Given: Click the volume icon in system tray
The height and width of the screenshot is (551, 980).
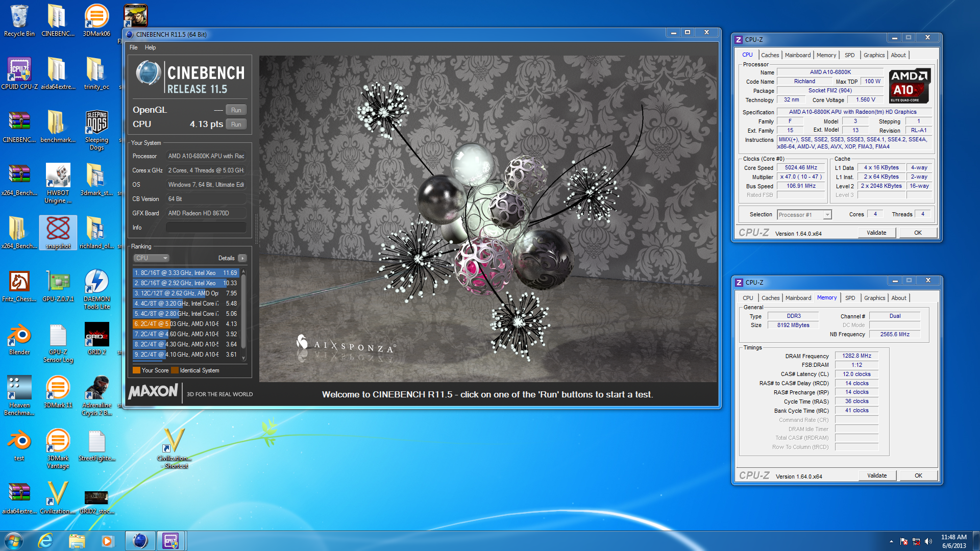Looking at the screenshot, I should click(x=928, y=541).
